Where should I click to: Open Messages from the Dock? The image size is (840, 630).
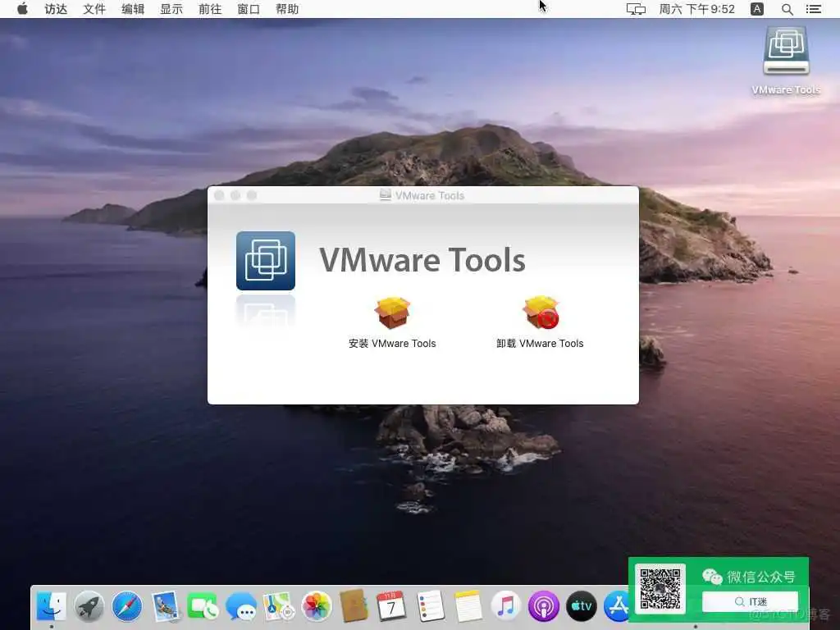coord(241,607)
